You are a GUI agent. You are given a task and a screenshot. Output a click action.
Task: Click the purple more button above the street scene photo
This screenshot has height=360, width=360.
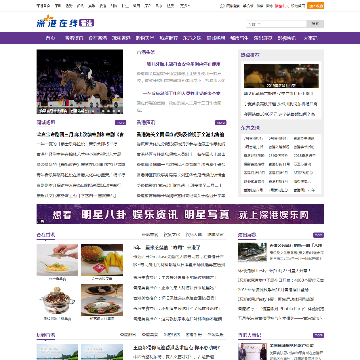pos(318,235)
